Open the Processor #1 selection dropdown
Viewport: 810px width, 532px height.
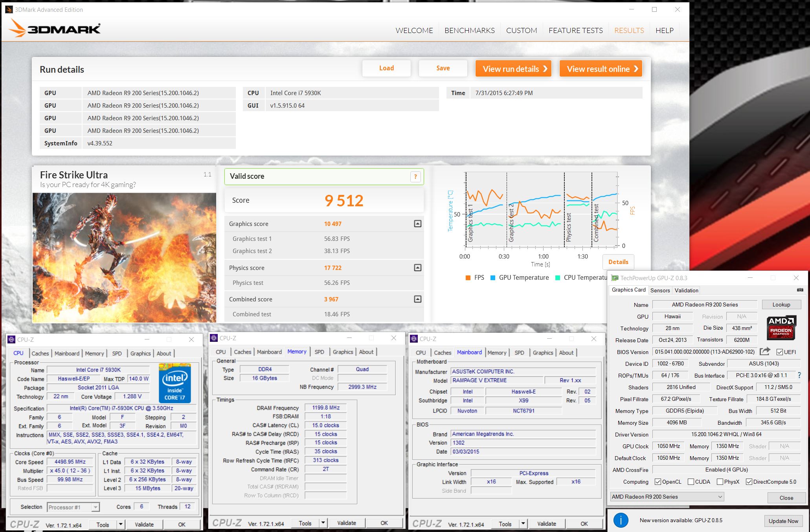tap(73, 507)
